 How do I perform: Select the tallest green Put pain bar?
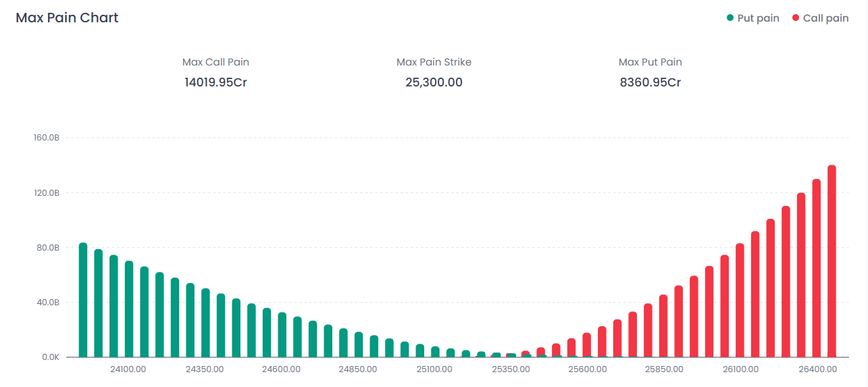pyautogui.click(x=83, y=300)
